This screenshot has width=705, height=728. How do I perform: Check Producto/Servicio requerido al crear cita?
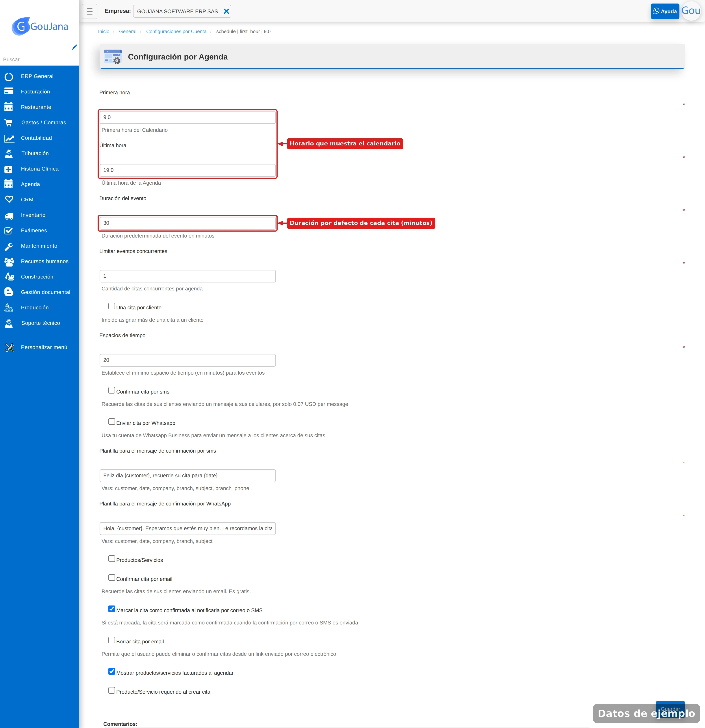tap(111, 691)
